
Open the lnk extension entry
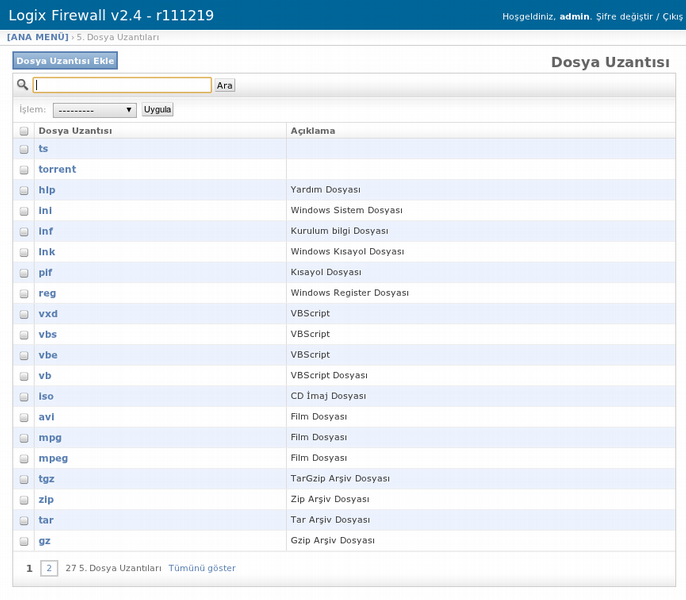click(x=47, y=252)
